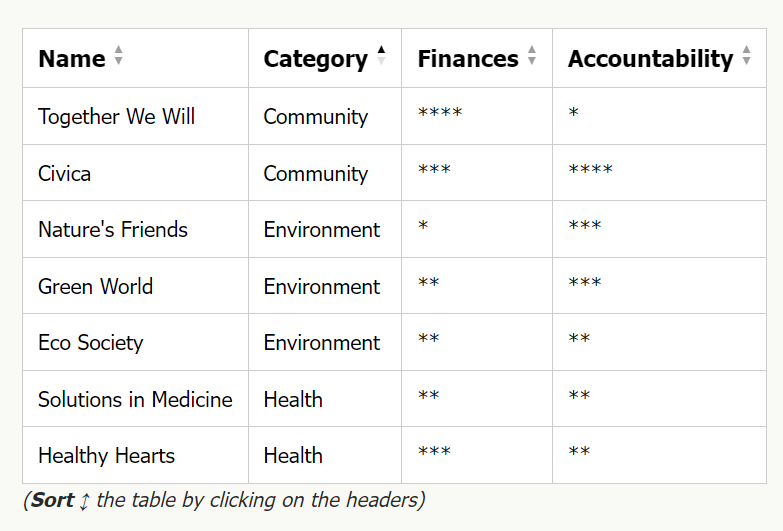783x531 pixels.
Task: Sort table by the Finances header
Action: [467, 59]
